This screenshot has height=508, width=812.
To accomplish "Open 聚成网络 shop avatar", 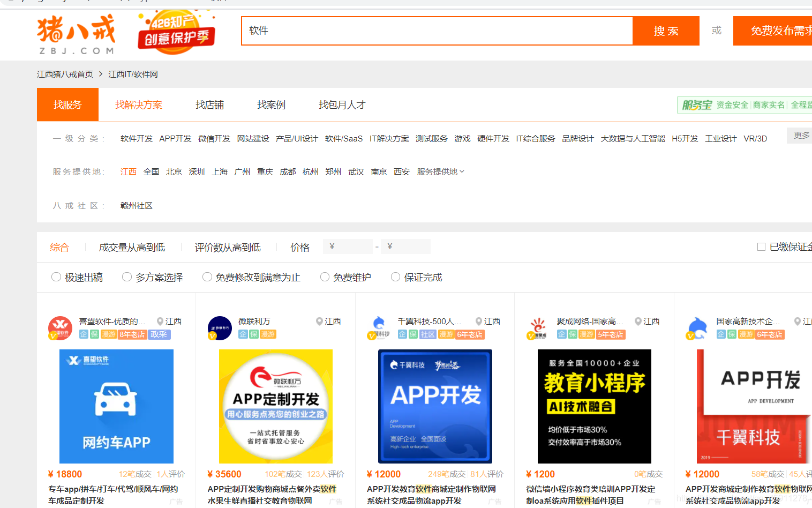I will (538, 328).
